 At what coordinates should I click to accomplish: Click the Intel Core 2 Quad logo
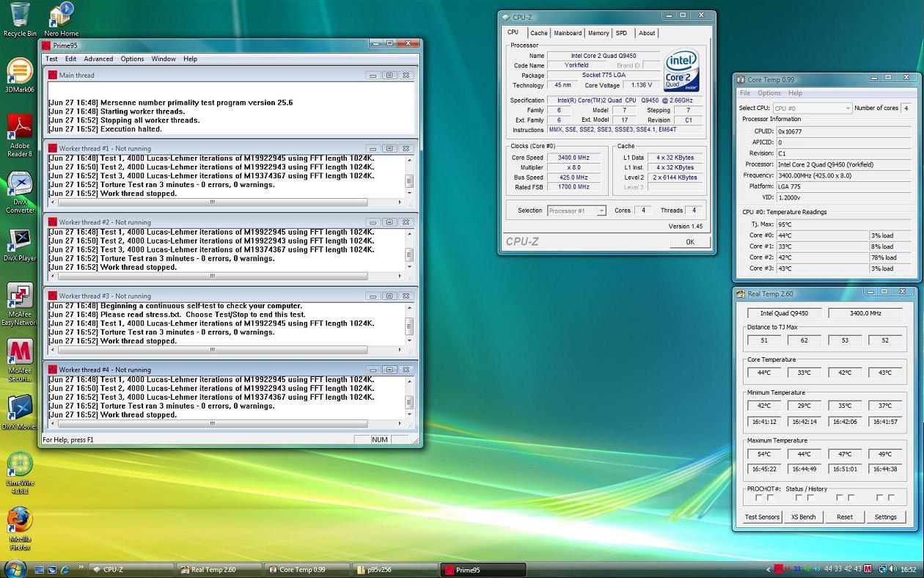[x=681, y=70]
